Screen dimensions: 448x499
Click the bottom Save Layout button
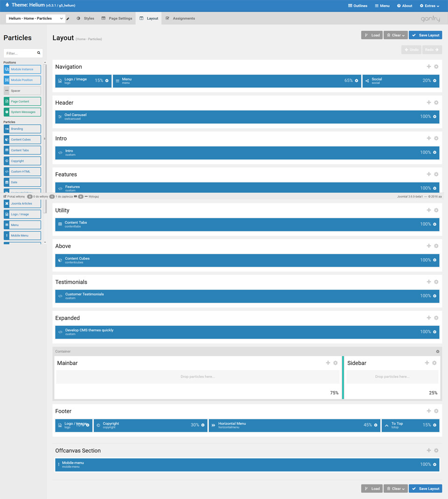coord(426,489)
